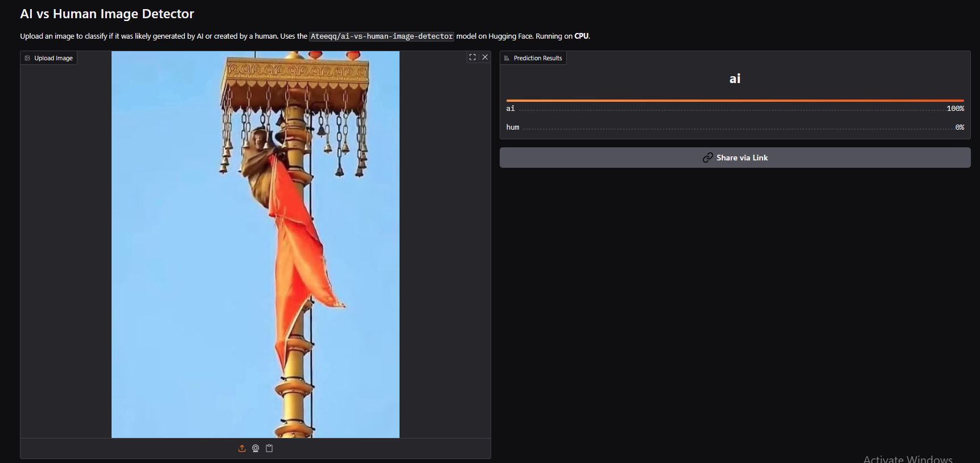Click the 100% value in ai row
Image resolution: width=980 pixels, height=463 pixels.
point(955,109)
